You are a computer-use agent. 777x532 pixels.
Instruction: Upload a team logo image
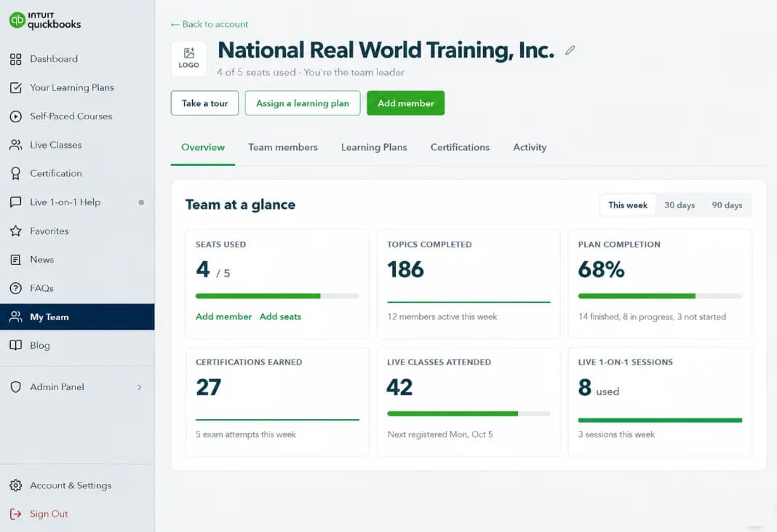[189, 59]
